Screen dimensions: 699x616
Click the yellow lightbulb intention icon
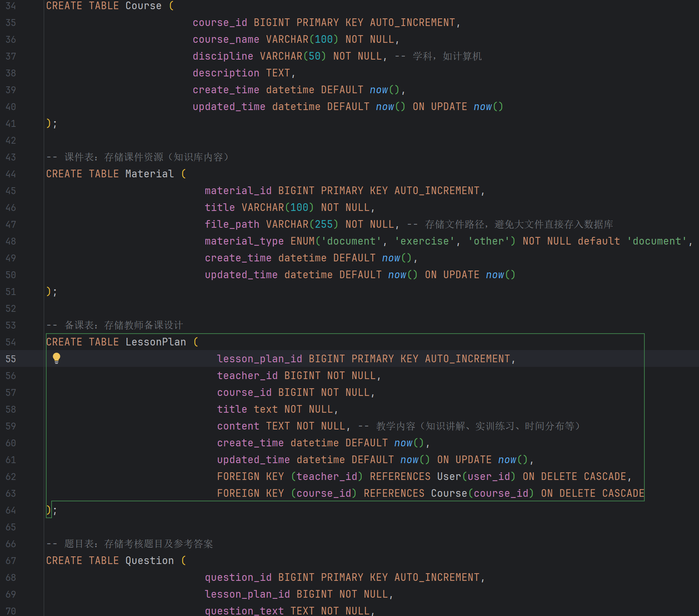[x=57, y=358]
